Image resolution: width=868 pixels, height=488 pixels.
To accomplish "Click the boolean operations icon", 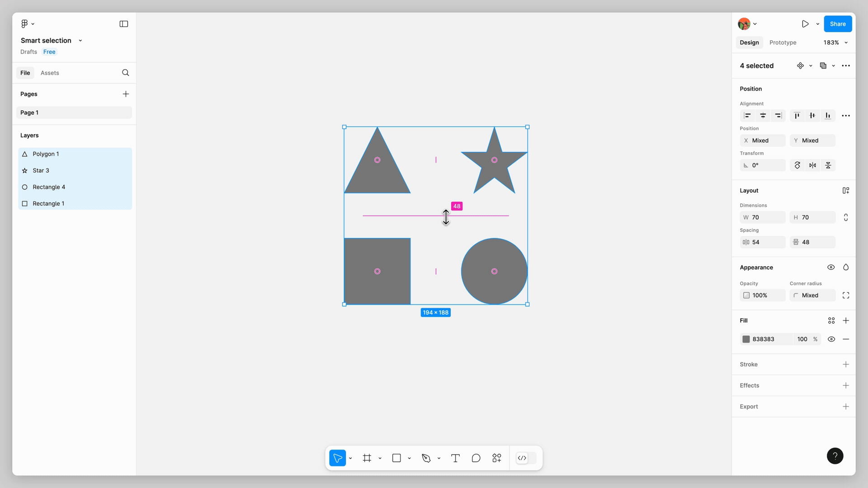I will tap(823, 66).
